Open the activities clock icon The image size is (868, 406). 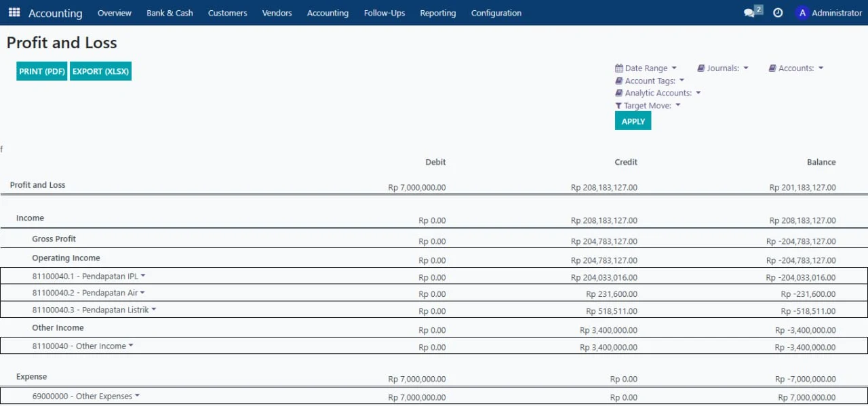778,13
